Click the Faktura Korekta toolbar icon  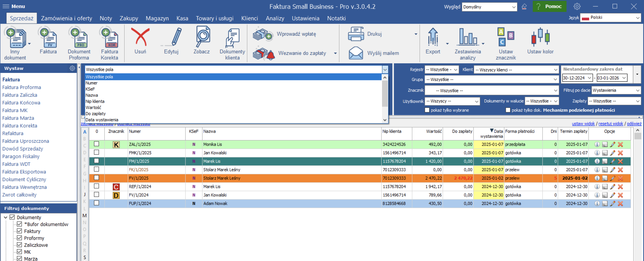tap(109, 38)
